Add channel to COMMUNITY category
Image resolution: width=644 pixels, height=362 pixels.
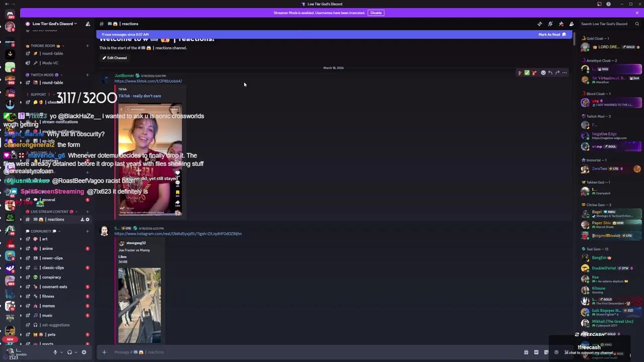pos(87,231)
